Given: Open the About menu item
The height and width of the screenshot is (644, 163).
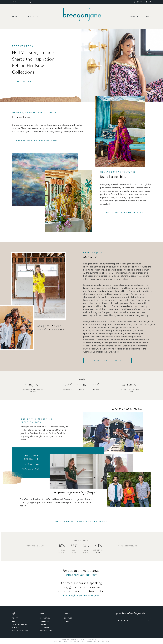Looking at the screenshot, I should [x=15, y=17].
